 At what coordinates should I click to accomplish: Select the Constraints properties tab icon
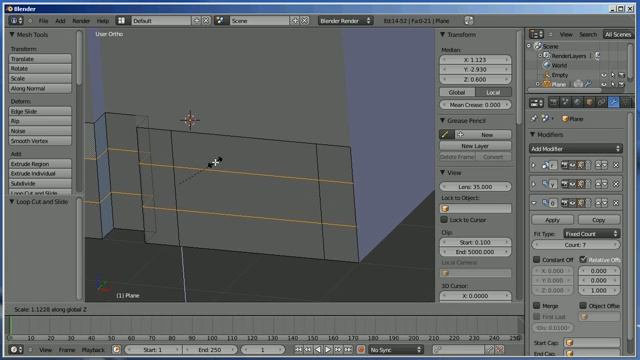(601, 102)
